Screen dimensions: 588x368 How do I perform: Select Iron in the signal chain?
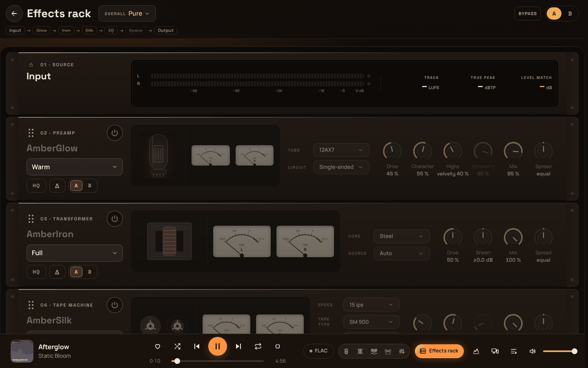[x=66, y=30]
